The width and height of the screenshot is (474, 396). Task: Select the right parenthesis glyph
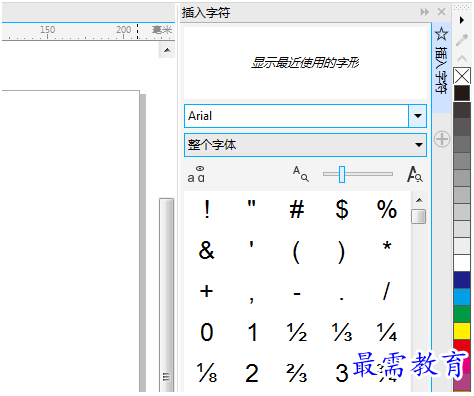[x=341, y=252]
